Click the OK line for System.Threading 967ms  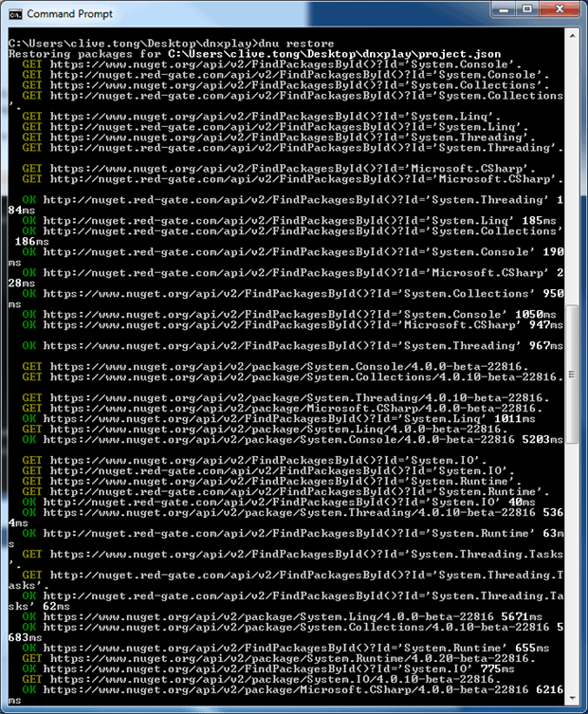[292, 346]
